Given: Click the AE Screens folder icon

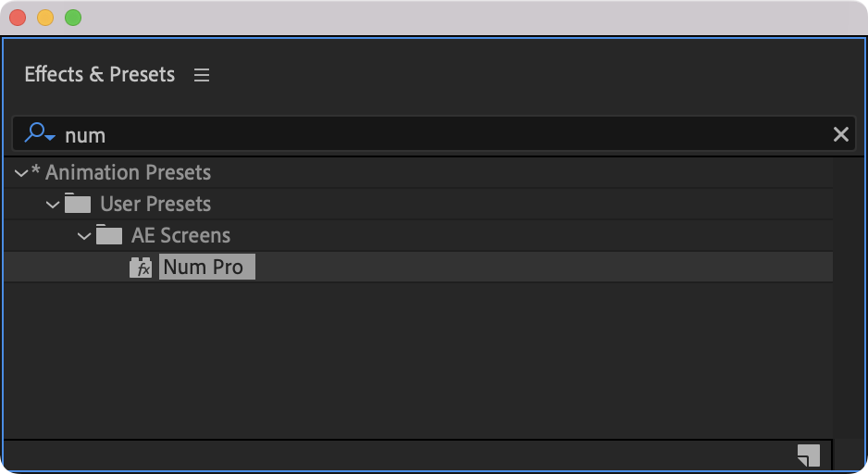Looking at the screenshot, I should 109,235.
